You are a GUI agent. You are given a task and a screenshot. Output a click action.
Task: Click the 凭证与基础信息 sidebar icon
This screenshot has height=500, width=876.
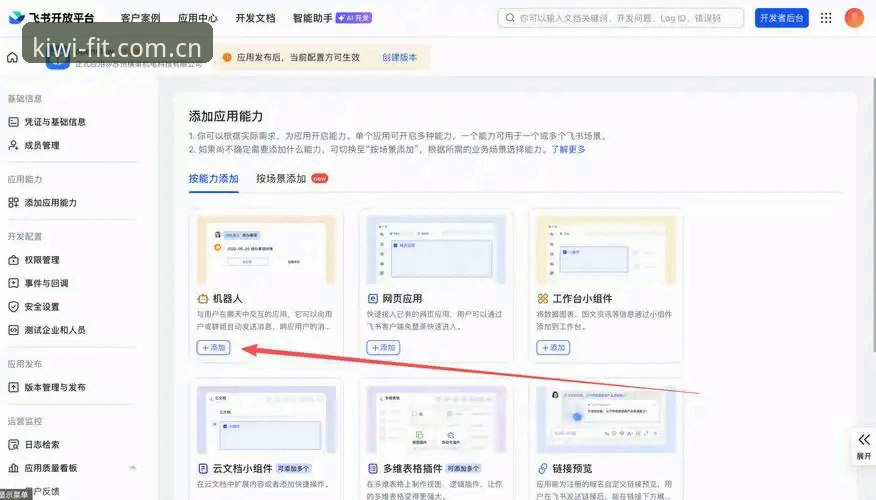click(x=13, y=122)
